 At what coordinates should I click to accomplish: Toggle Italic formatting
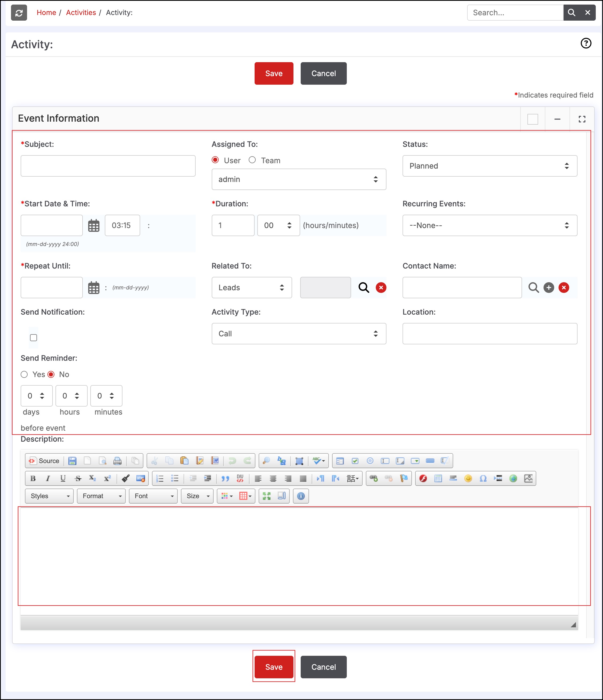pyautogui.click(x=48, y=478)
